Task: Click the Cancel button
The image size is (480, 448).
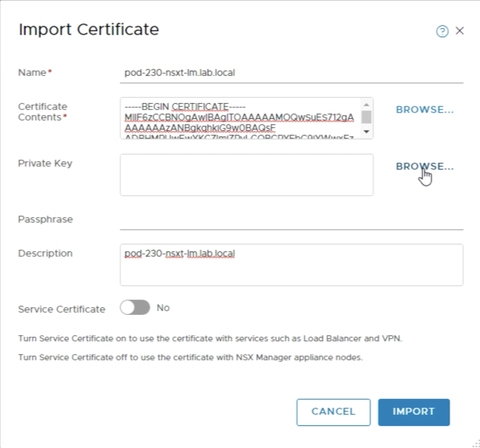Action: pyautogui.click(x=333, y=412)
